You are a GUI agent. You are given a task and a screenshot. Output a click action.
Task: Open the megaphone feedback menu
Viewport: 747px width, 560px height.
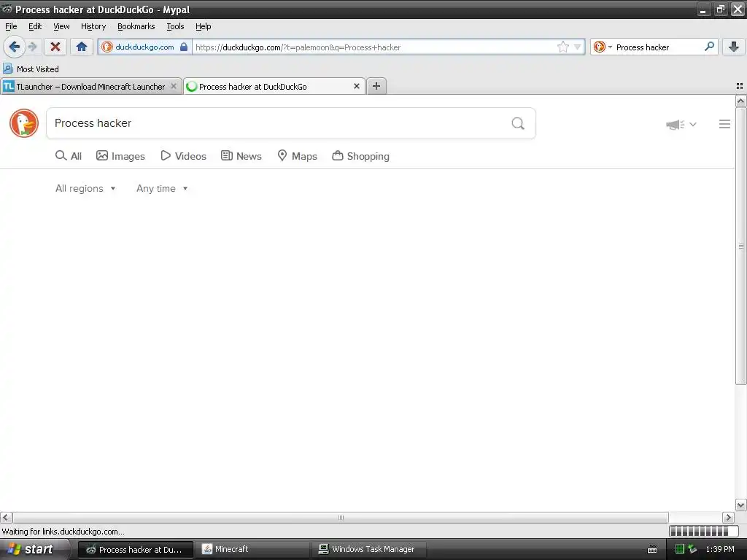(x=681, y=124)
